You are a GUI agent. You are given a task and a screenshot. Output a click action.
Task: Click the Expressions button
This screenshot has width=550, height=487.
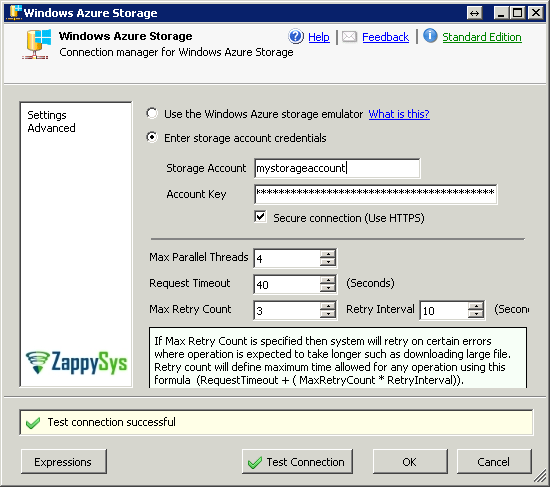63,462
